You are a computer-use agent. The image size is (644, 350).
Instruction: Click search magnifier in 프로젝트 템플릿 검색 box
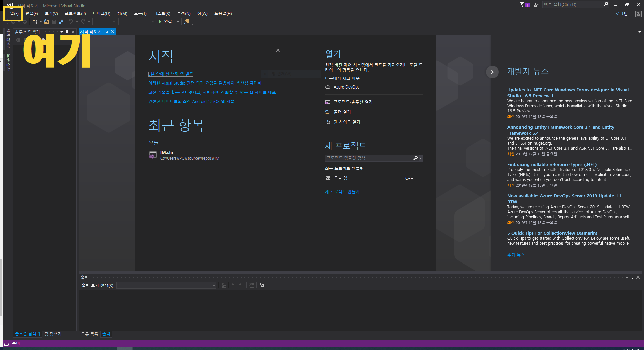415,158
